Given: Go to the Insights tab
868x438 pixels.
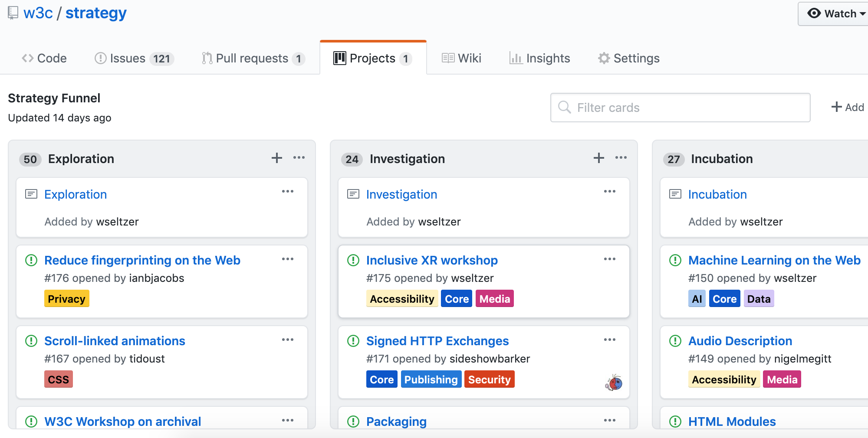Looking at the screenshot, I should pyautogui.click(x=540, y=59).
